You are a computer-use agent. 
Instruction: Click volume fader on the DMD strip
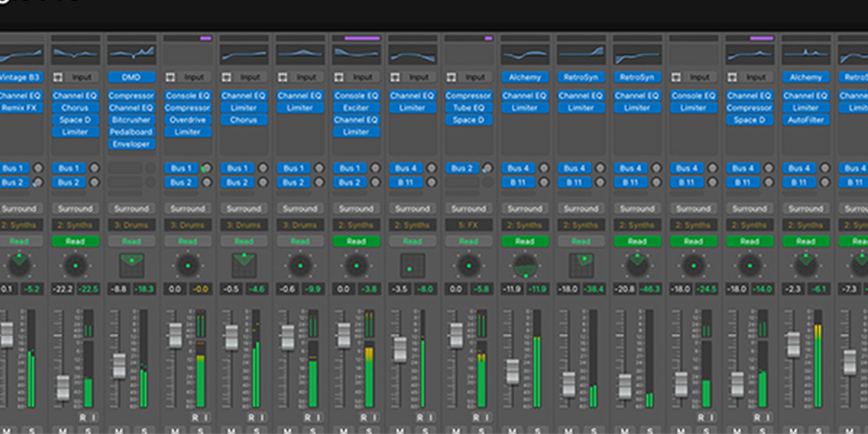pos(120,365)
